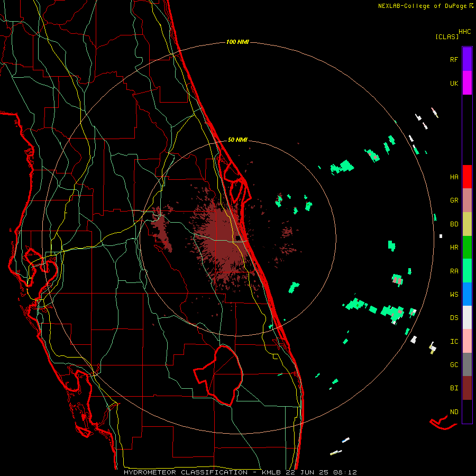Click the BD yellow legend swatch
This screenshot has width=476, height=476.
(x=467, y=224)
